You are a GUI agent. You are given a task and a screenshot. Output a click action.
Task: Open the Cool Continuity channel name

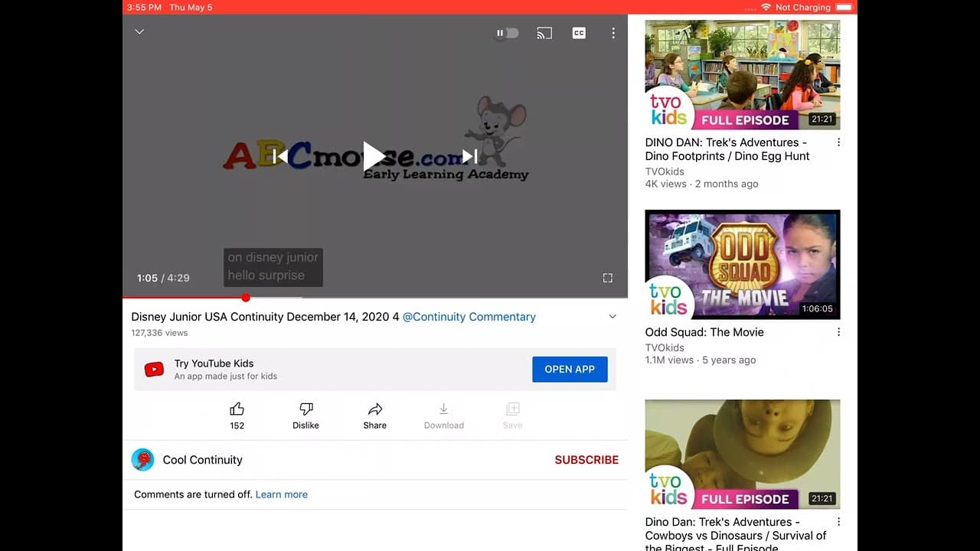point(203,460)
